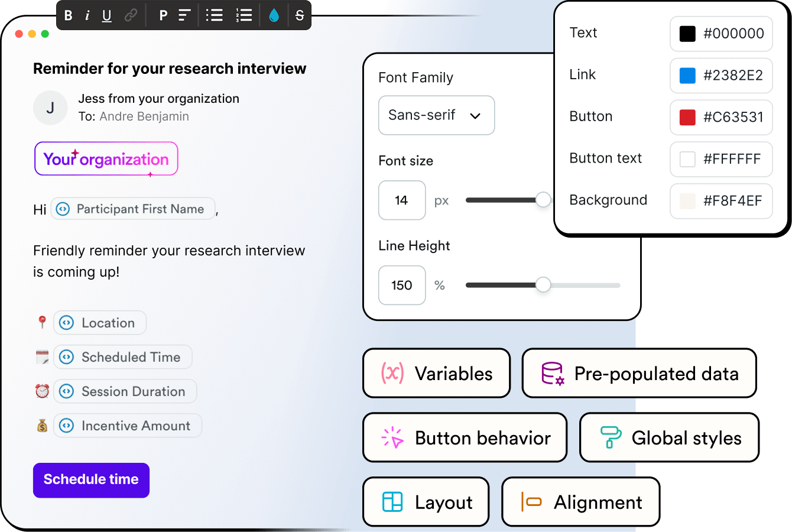The height and width of the screenshot is (532, 792).
Task: Click the Font size slider handle
Action: 543,200
